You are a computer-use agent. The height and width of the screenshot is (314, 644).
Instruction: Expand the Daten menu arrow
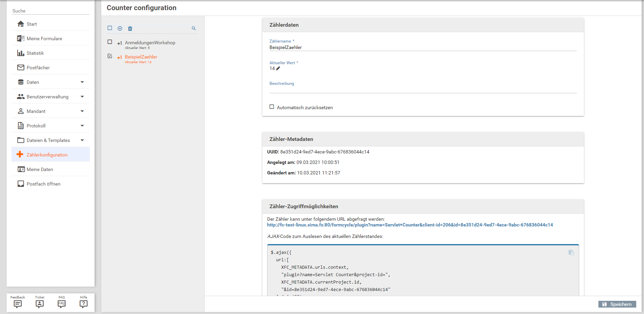pyautogui.click(x=82, y=82)
